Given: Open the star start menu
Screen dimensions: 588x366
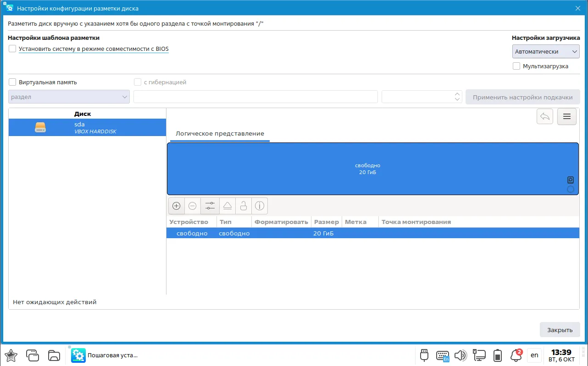Looking at the screenshot, I should click(x=11, y=355).
